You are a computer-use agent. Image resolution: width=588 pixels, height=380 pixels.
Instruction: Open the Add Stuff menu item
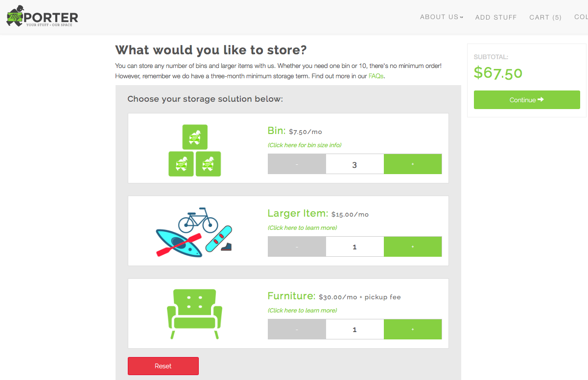[x=496, y=18]
